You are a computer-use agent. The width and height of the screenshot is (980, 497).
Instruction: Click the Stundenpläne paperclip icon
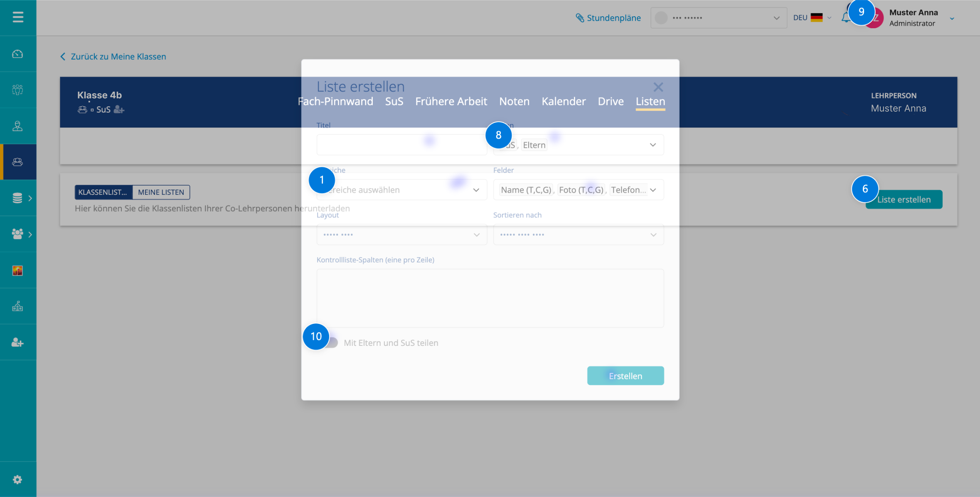[x=580, y=18]
